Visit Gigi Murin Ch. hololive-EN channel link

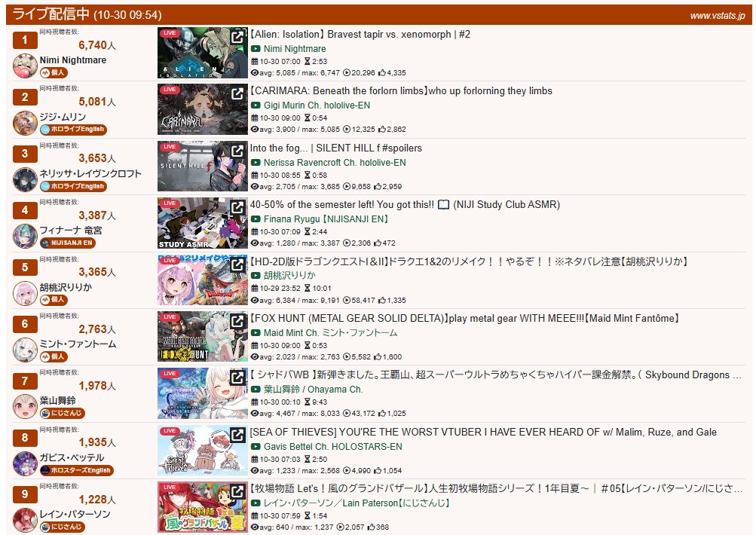[317, 105]
